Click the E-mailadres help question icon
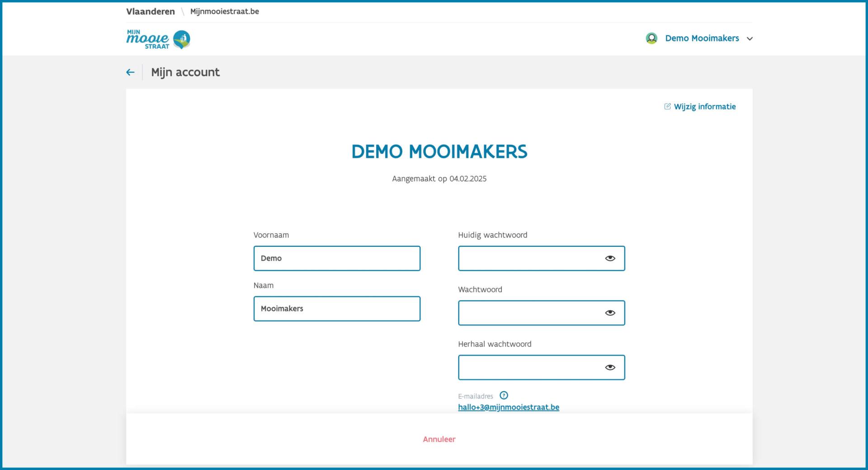The width and height of the screenshot is (868, 470). click(x=504, y=395)
